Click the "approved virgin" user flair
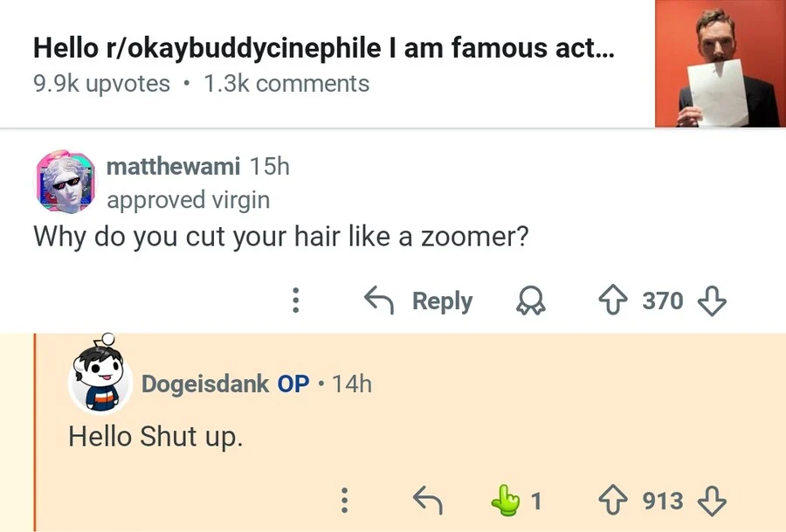This screenshot has height=532, width=786. tap(188, 200)
